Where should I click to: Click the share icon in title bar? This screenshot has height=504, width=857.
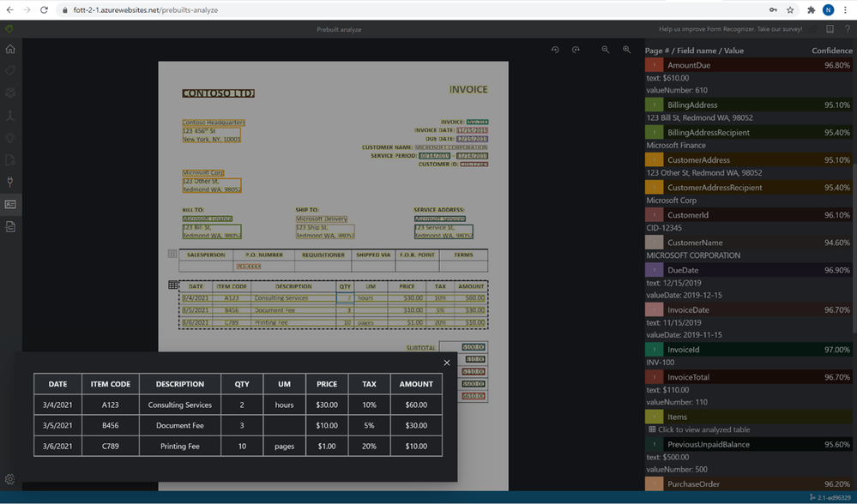[x=813, y=29]
